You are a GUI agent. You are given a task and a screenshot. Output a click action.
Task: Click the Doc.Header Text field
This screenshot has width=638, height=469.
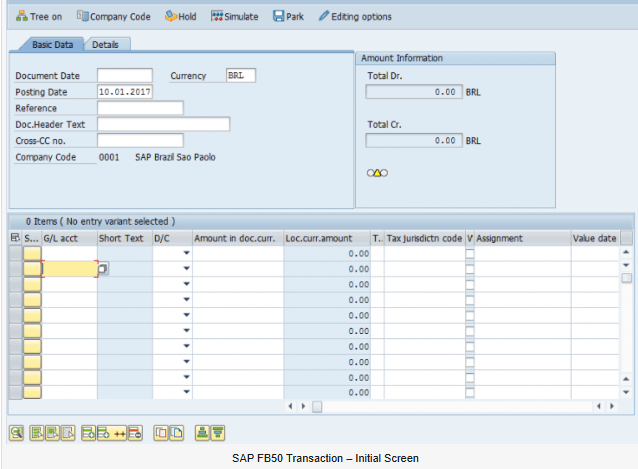163,124
